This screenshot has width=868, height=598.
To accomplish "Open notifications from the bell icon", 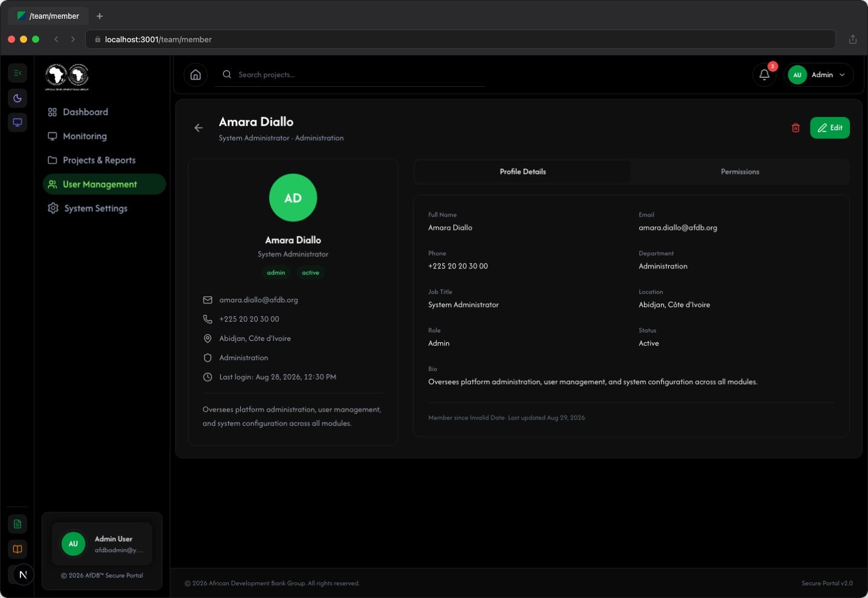I will pos(764,75).
